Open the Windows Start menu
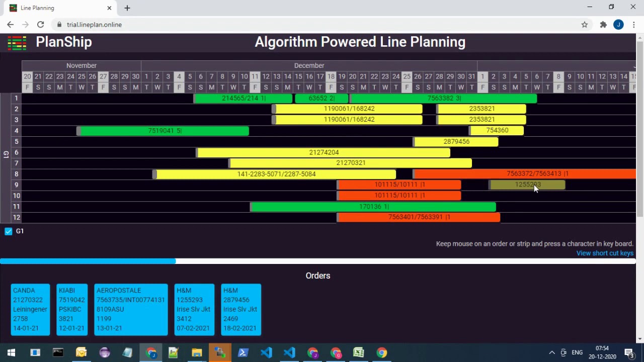Viewport: 644px width, 362px height. (x=11, y=352)
